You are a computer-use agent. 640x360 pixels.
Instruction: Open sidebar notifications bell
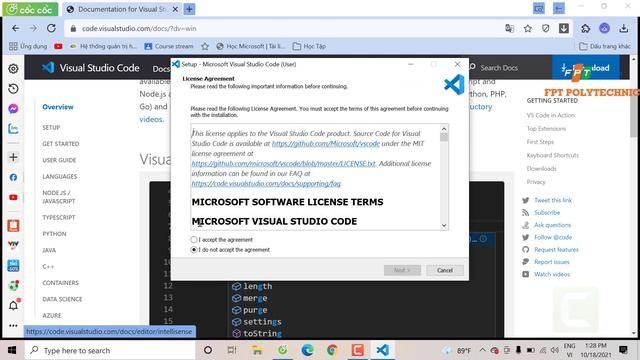(x=13, y=305)
